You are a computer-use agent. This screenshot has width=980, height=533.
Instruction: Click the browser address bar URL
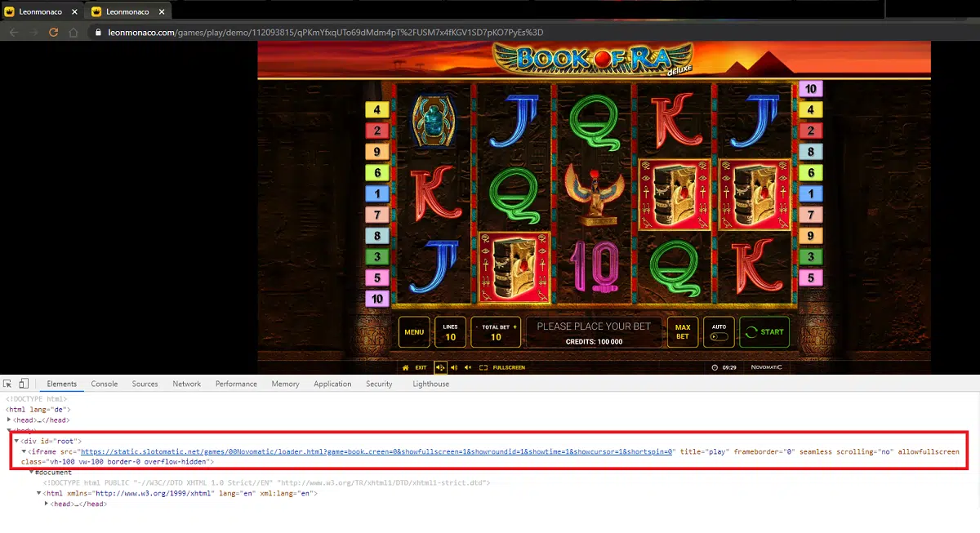(x=326, y=33)
